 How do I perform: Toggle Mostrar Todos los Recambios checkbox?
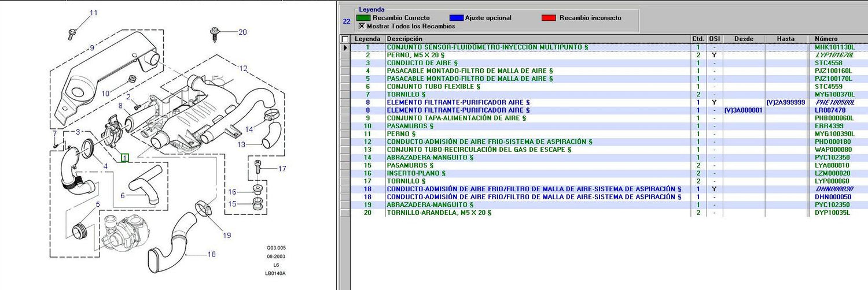point(362,26)
